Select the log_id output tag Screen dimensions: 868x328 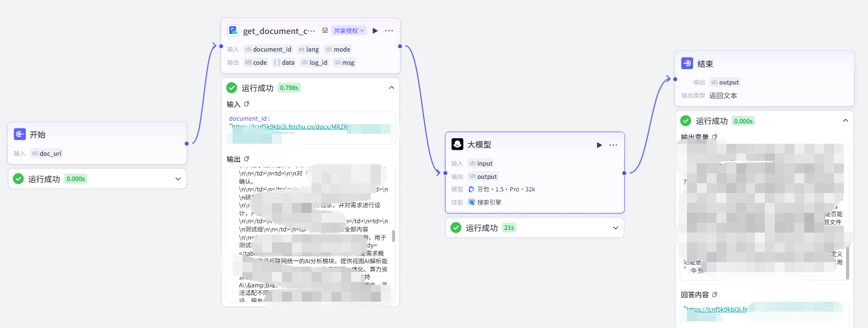click(x=314, y=63)
